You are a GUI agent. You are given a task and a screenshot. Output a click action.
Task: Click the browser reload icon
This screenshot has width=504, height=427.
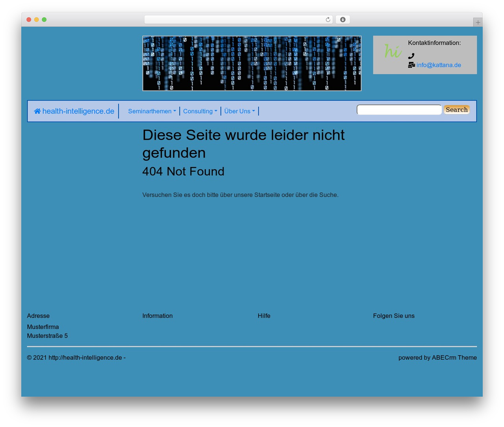tap(328, 20)
